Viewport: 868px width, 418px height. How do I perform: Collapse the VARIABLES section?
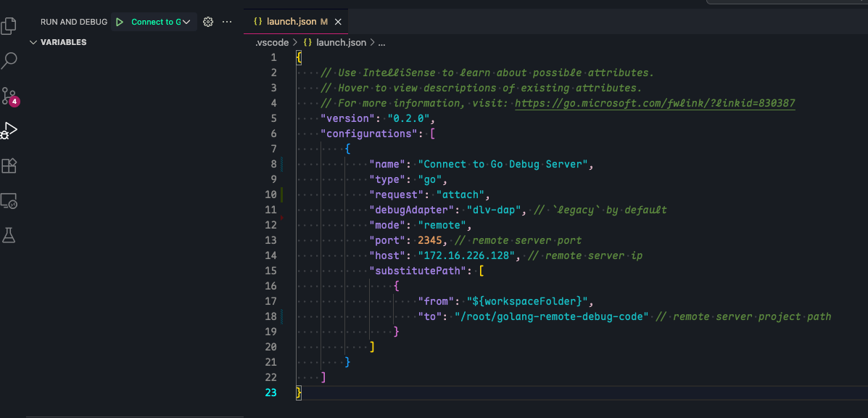(x=33, y=43)
